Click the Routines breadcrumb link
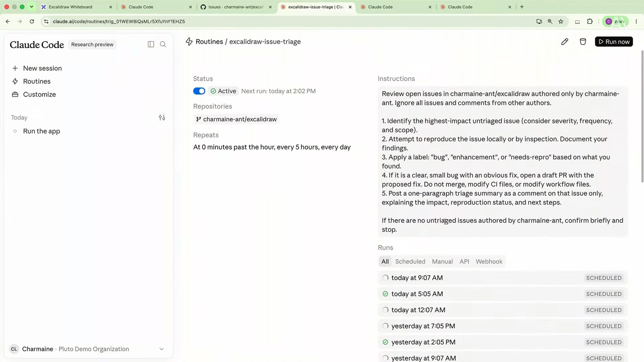 click(209, 41)
